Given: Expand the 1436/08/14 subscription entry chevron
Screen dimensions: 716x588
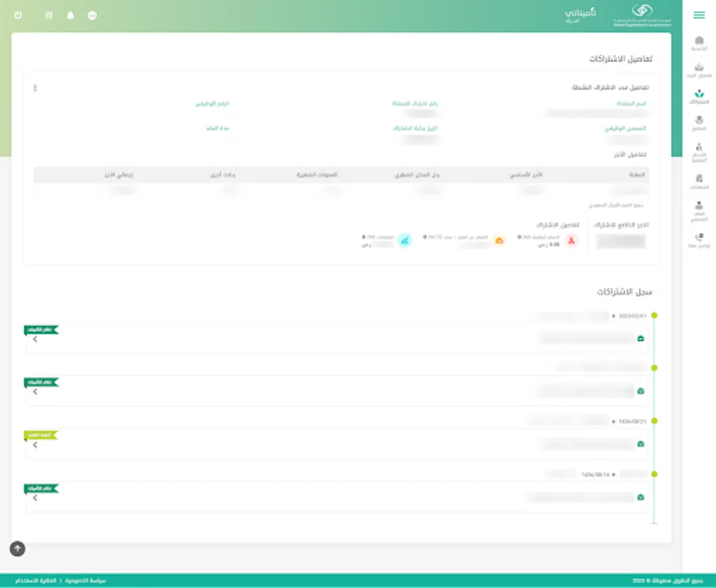Looking at the screenshot, I should 35,498.
